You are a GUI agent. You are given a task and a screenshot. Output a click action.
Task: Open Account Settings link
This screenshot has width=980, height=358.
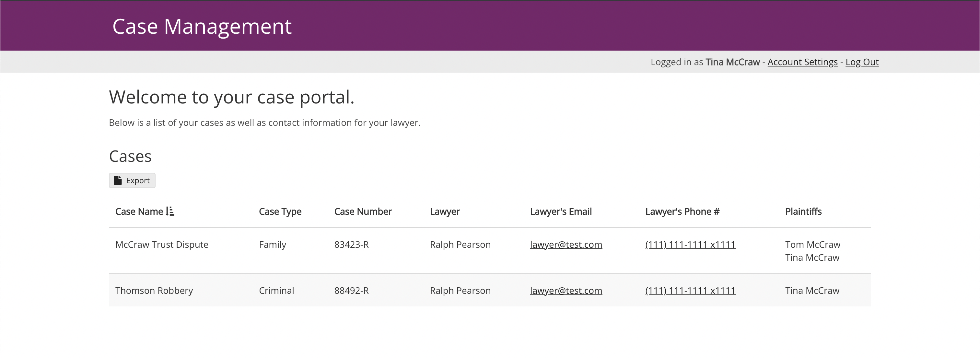pyautogui.click(x=802, y=62)
